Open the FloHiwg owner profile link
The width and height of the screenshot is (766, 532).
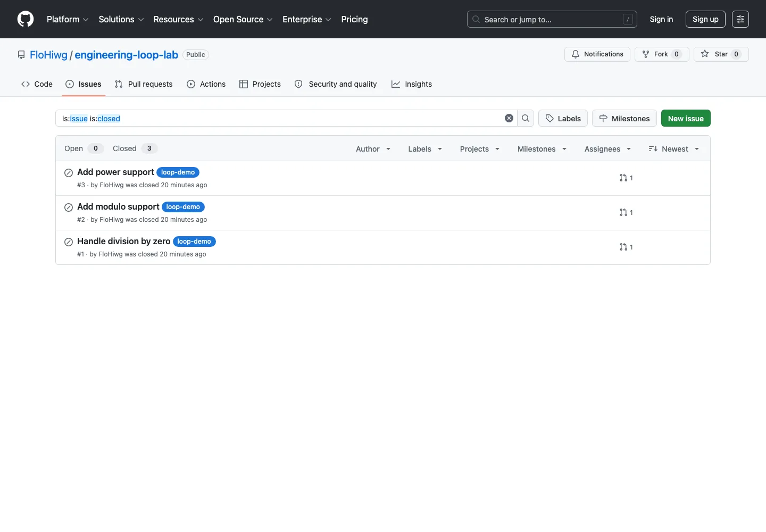coord(48,55)
